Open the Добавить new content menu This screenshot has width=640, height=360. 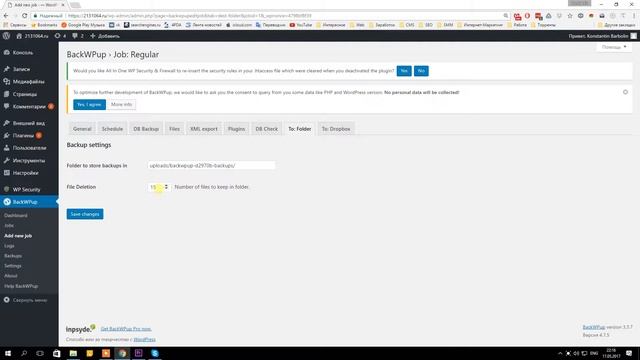pyautogui.click(x=105, y=36)
